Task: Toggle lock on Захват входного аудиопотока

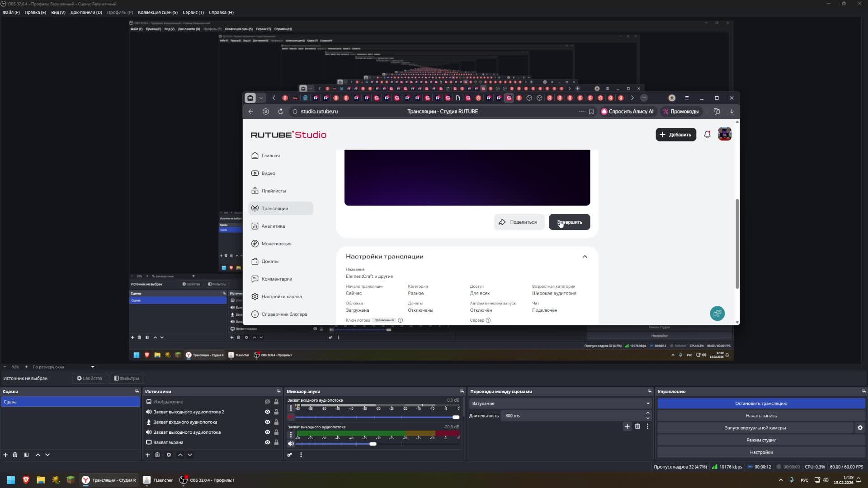Action: (276, 422)
